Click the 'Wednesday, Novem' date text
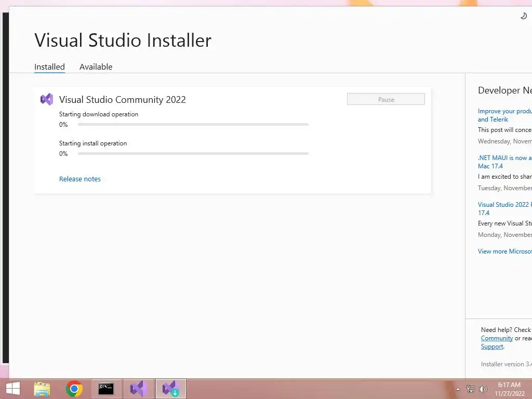Screen dimensions: 532x399 (x=505, y=141)
